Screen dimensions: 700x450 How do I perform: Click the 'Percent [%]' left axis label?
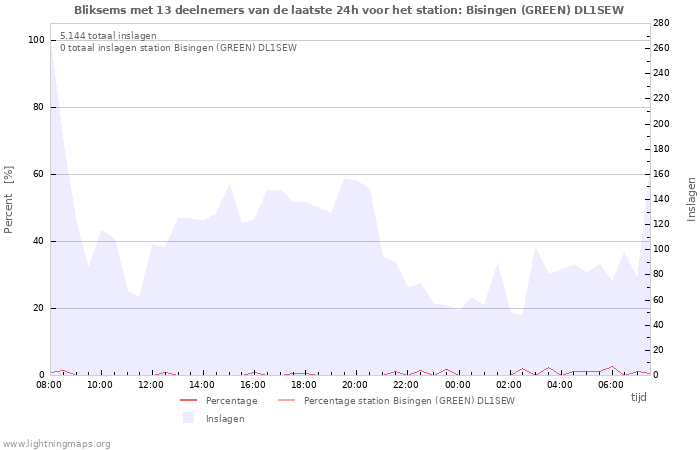pos(9,199)
